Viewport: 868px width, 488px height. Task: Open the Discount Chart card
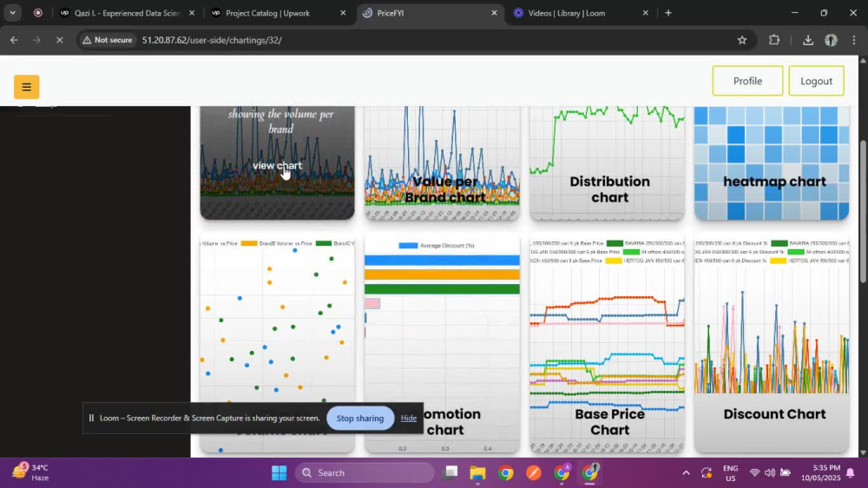(x=772, y=345)
